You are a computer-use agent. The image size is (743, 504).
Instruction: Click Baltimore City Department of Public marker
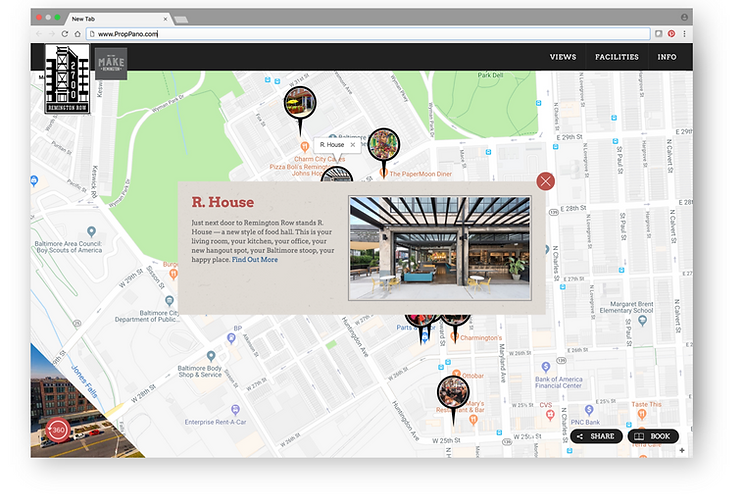(x=169, y=301)
